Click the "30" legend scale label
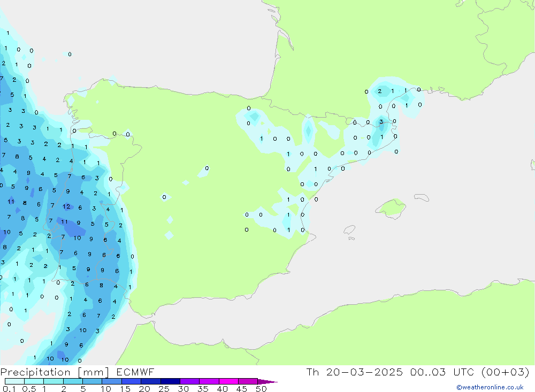 [184, 389]
